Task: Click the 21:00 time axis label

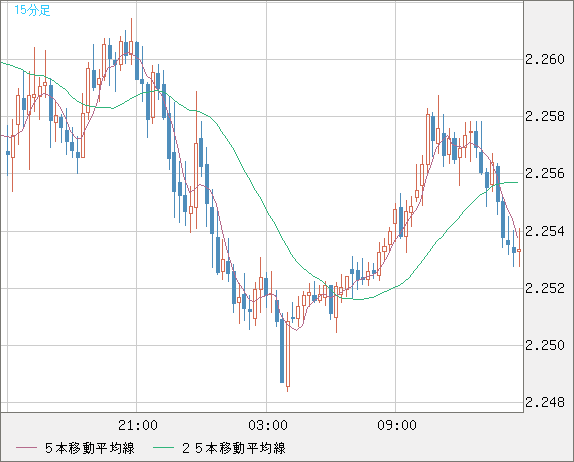Action: [138, 425]
